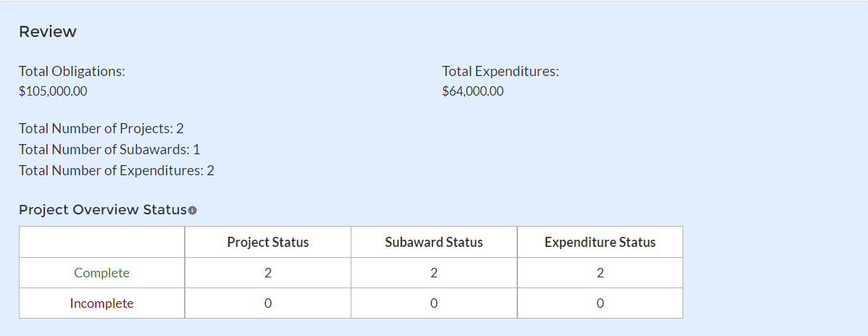Click the red Incomplete row label
The width and height of the screenshot is (868, 336).
pos(102,303)
